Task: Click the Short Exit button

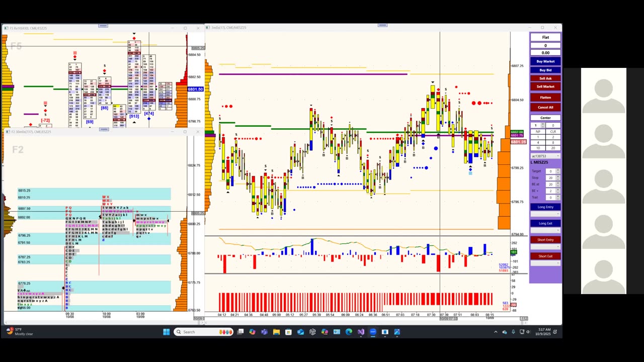Action: coord(545,256)
